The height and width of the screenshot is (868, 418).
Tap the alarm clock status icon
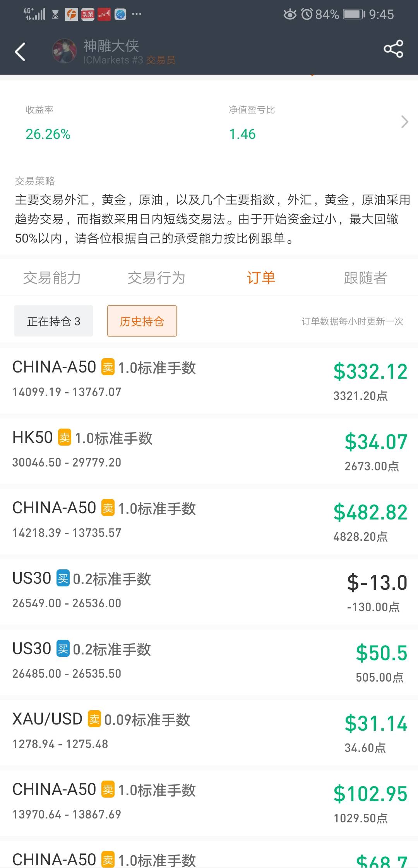point(307,15)
